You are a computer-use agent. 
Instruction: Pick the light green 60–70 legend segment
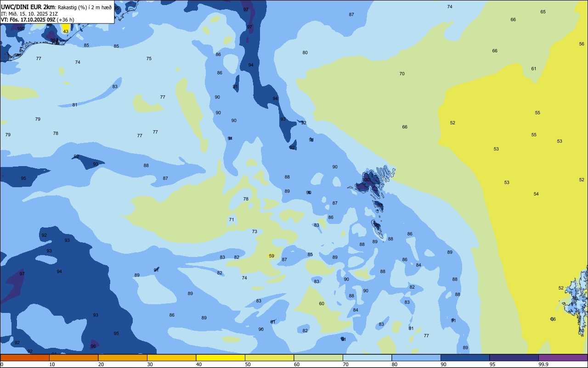[318, 357]
